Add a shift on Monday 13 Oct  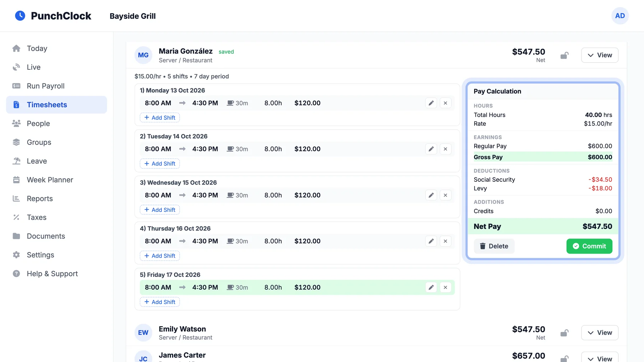160,118
